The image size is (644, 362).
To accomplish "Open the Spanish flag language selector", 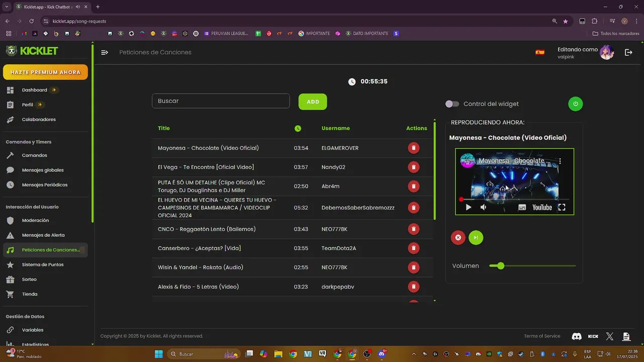I will coord(540,52).
